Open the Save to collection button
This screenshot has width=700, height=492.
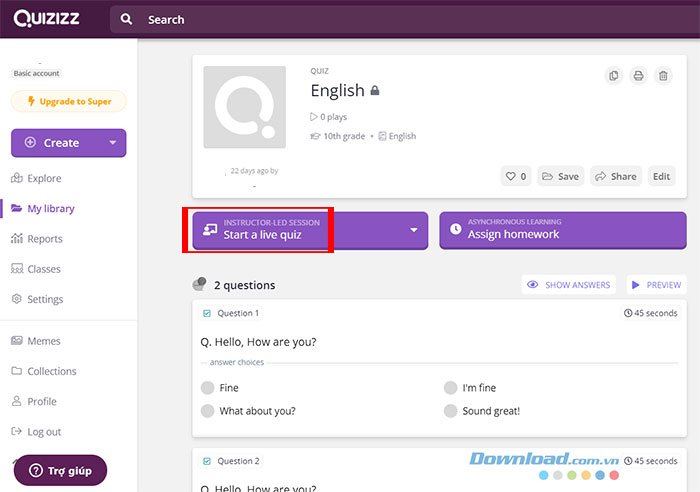click(560, 176)
